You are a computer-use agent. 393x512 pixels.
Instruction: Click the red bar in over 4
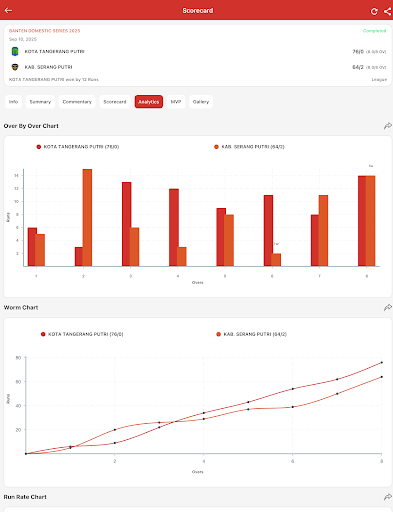pyautogui.click(x=174, y=227)
